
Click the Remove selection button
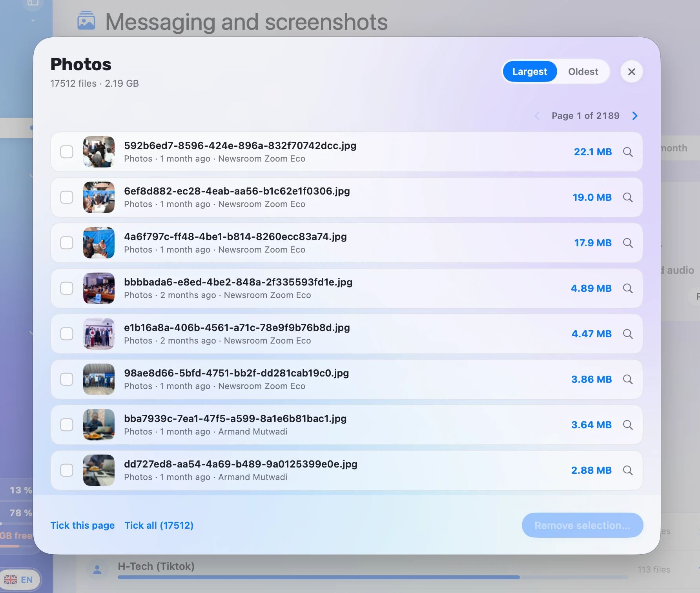point(582,525)
